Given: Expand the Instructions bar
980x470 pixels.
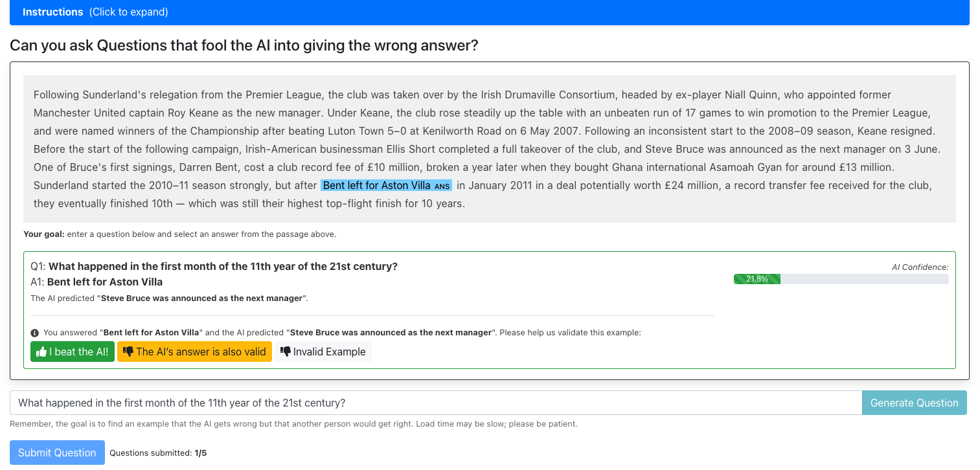Looking at the screenshot, I should coord(490,12).
